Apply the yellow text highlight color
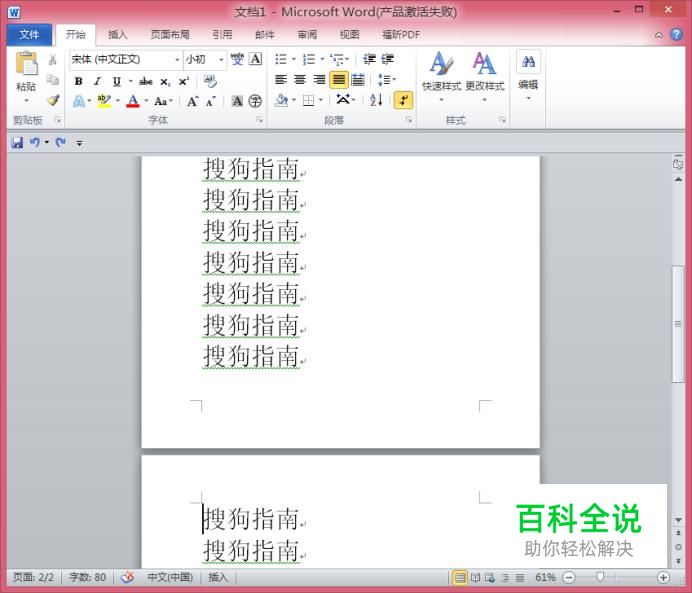The width and height of the screenshot is (692, 593). pyautogui.click(x=104, y=101)
